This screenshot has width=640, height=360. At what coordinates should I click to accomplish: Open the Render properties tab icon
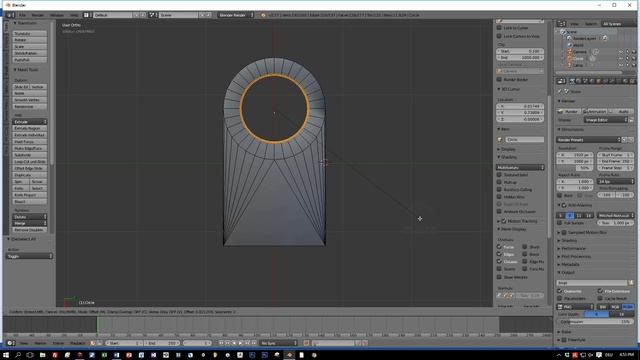coord(572,81)
